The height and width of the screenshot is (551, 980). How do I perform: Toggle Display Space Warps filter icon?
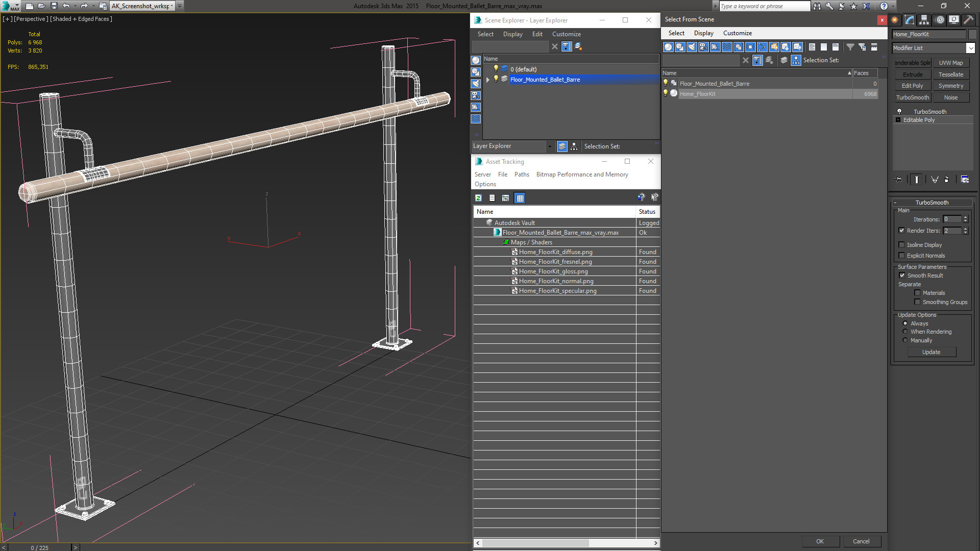coord(727,47)
